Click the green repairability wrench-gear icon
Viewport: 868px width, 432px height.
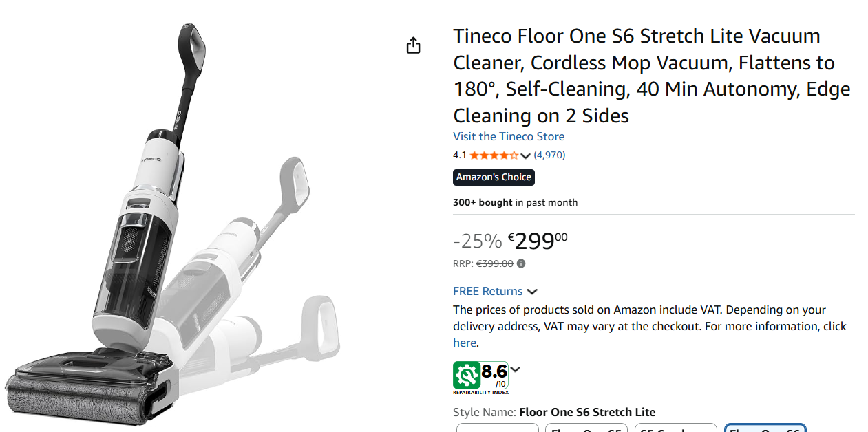click(467, 375)
